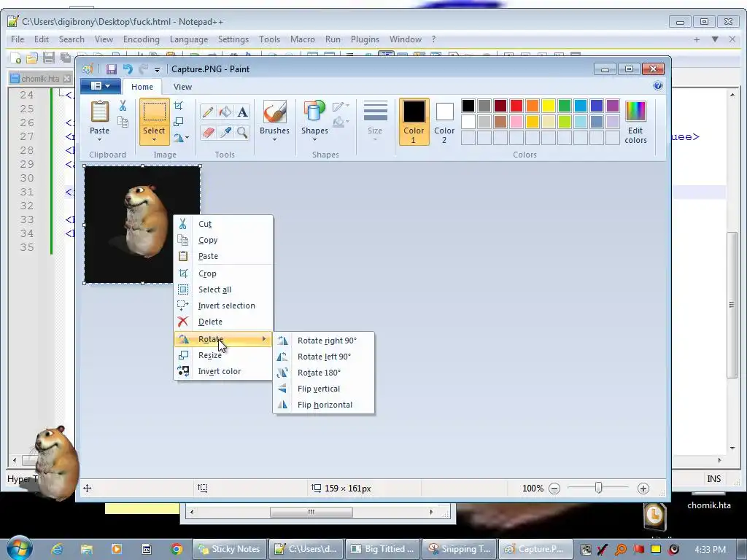Screen dimensions: 747x560
Task: Click Flip vertical in submenu
Action: click(323, 389)
